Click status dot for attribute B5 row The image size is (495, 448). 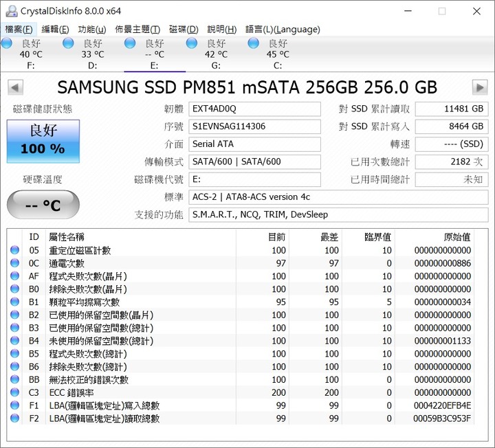(14, 353)
